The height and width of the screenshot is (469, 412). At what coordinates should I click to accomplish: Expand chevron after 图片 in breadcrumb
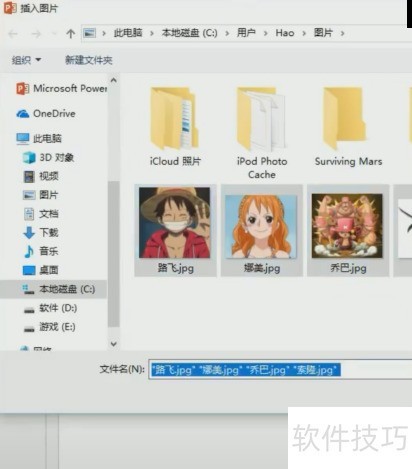[x=342, y=33]
